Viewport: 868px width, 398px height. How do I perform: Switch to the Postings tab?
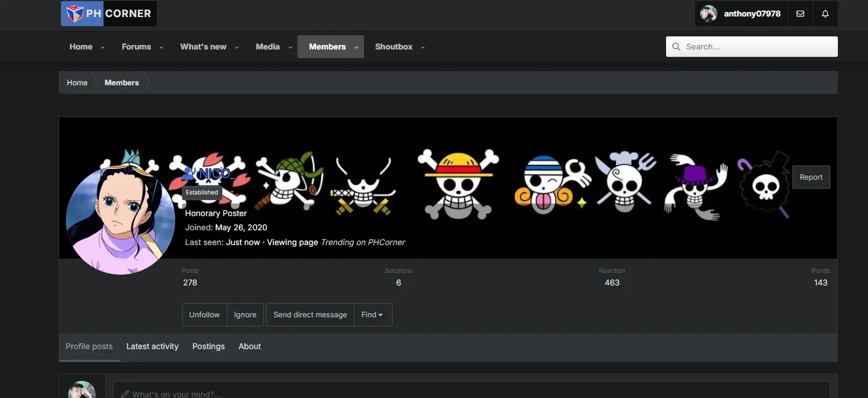pyautogui.click(x=208, y=346)
